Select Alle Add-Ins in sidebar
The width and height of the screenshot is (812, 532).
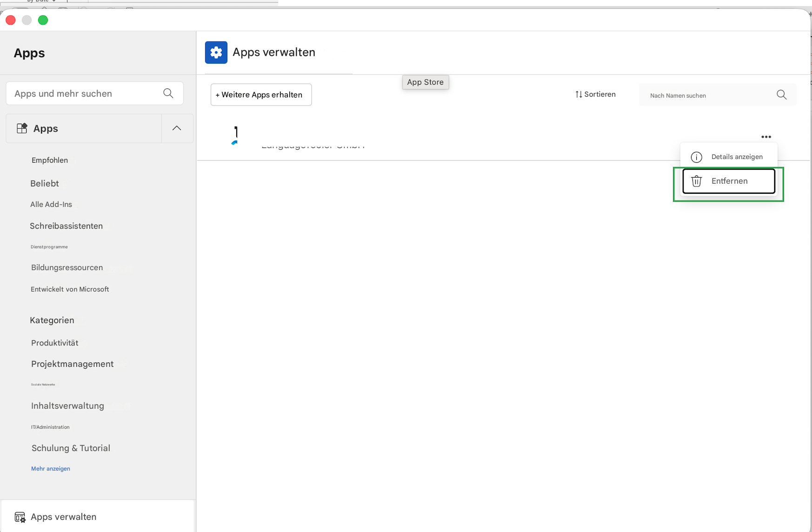[x=51, y=205]
